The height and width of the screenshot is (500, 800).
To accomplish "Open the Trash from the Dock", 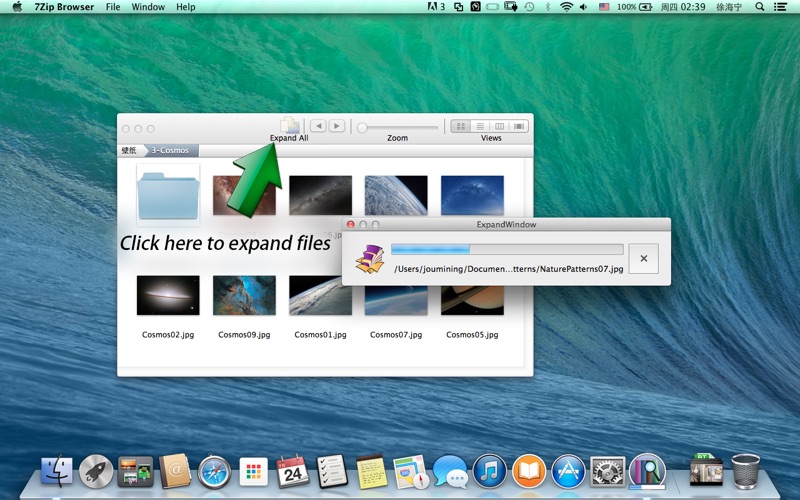I will [x=745, y=471].
